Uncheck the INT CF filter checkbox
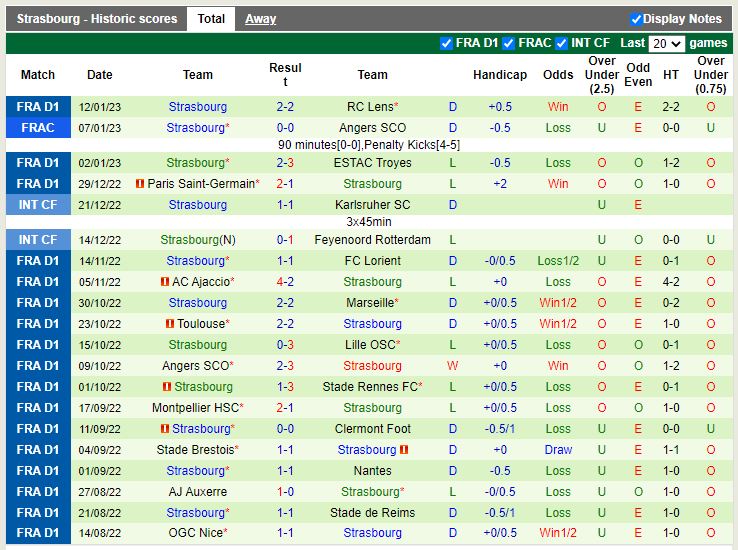This screenshot has height=550, width=738. pos(561,43)
